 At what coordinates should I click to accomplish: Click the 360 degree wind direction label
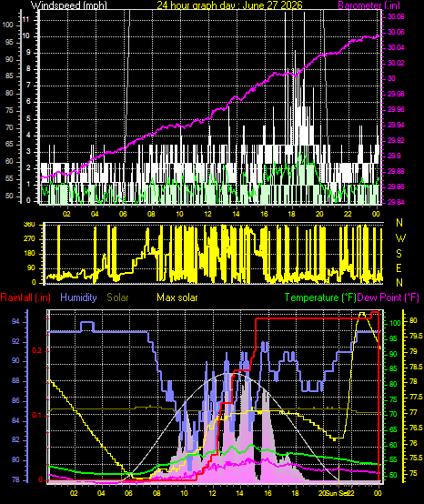click(29, 225)
